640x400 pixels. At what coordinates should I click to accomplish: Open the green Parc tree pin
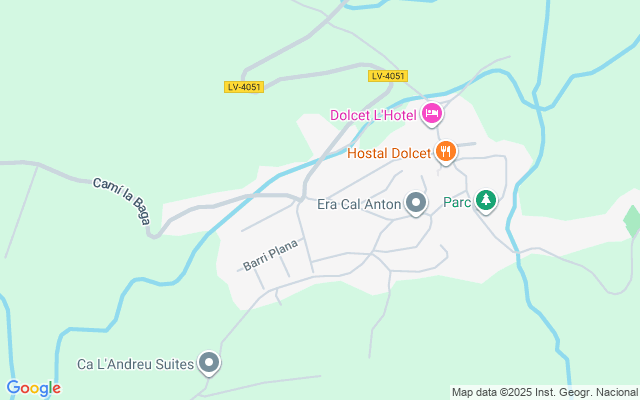[486, 201]
